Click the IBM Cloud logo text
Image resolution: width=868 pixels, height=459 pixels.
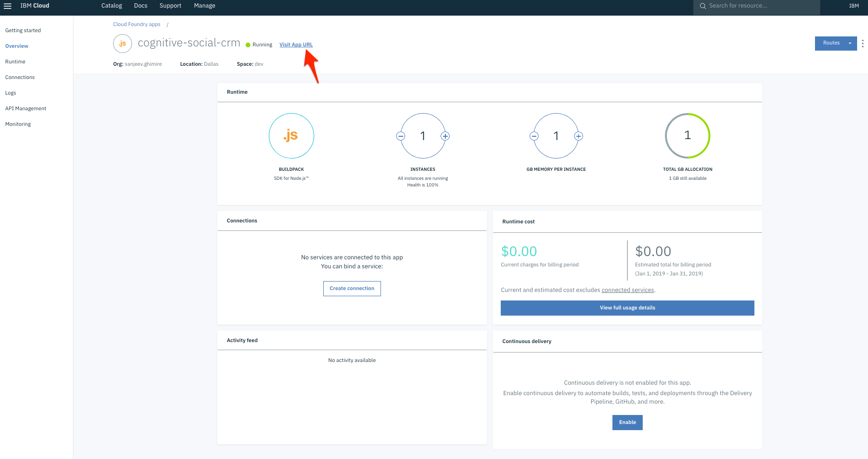35,6
